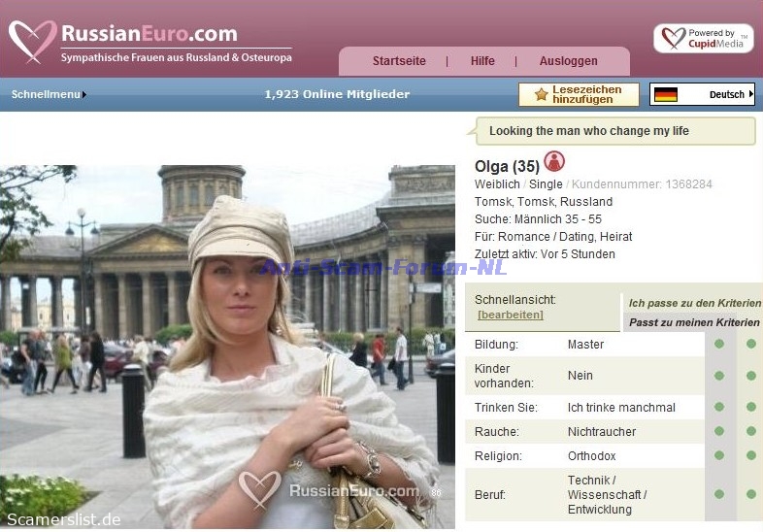The width and height of the screenshot is (763, 532).
Task: Click the RussianEuro.com heart logo in header
Action: coord(33,42)
